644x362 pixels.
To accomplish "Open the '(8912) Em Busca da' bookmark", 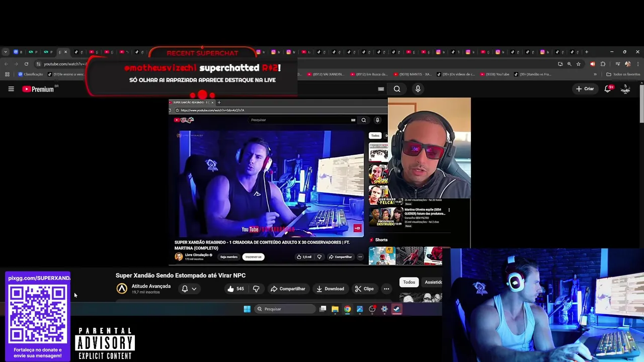I will pyautogui.click(x=369, y=74).
